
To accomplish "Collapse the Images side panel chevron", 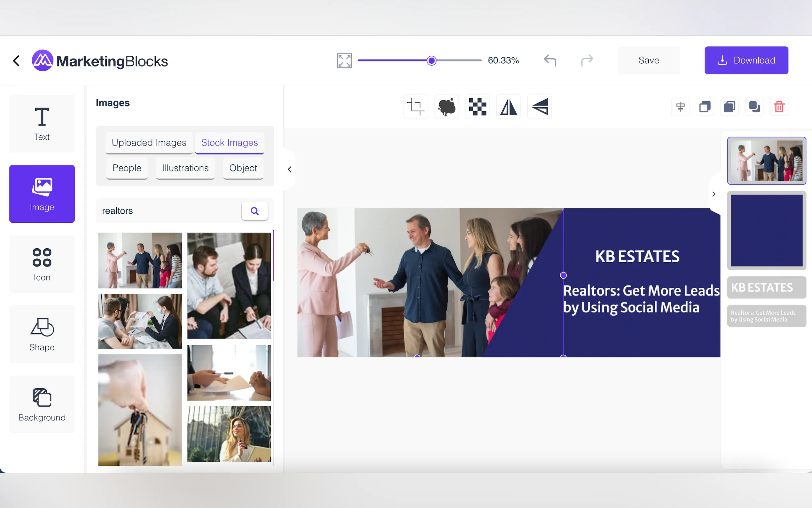I will [x=290, y=169].
